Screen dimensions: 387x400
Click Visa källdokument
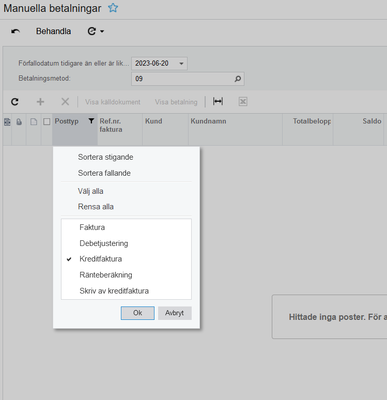point(113,102)
